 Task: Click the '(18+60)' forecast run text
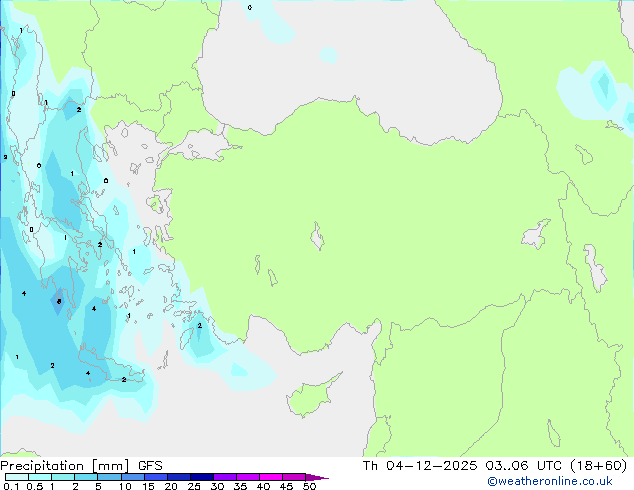click(x=598, y=466)
